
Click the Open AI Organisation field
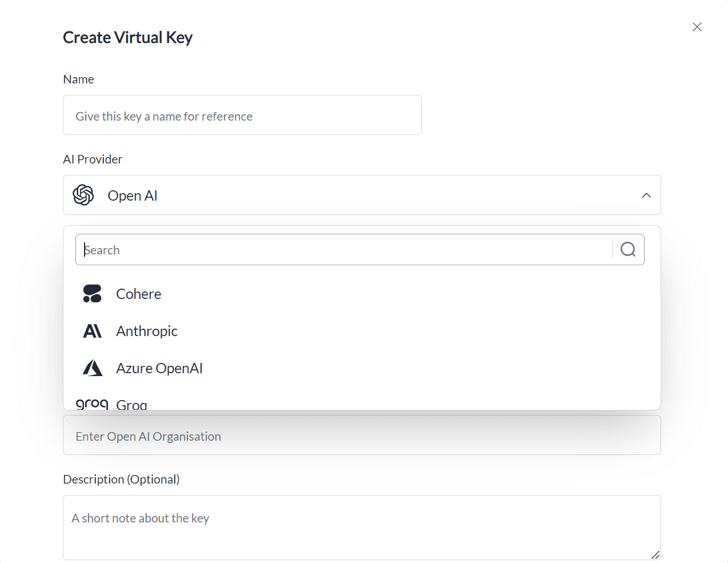point(361,435)
